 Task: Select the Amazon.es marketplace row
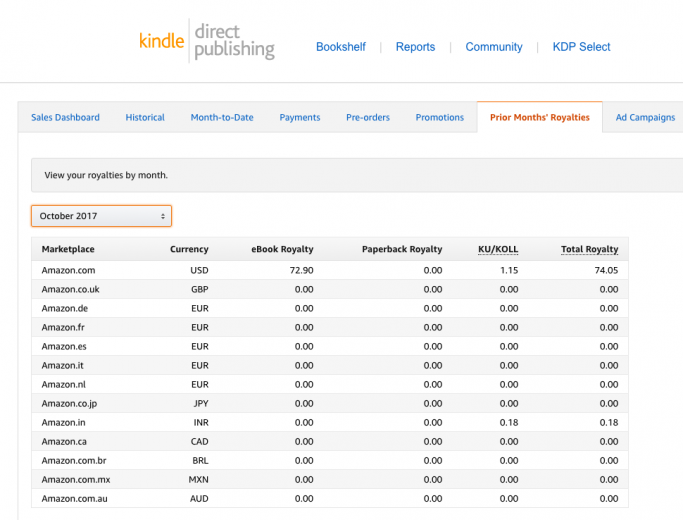[x=330, y=346]
